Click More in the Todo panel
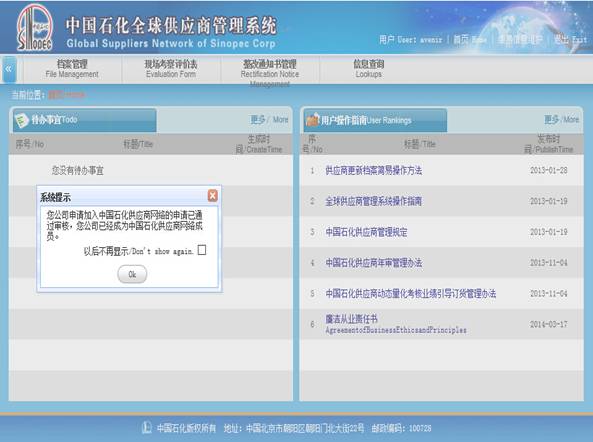 tap(269, 119)
